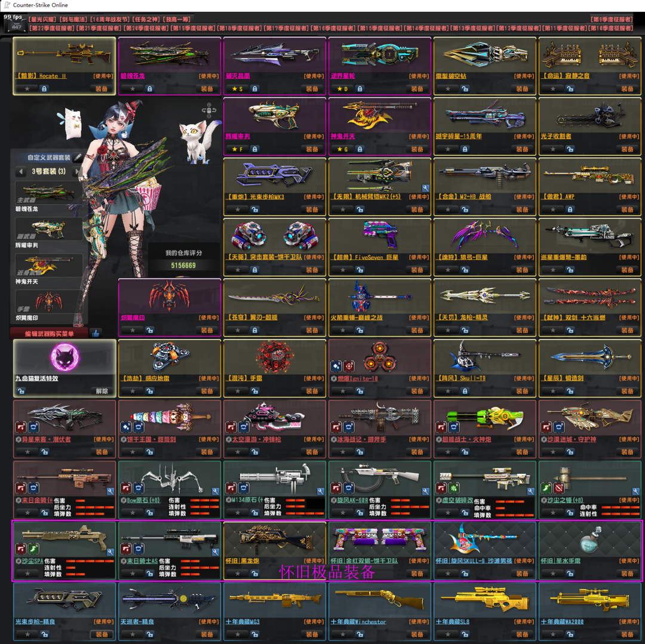Screen dimensions: 645x644
Task: Click the [星光闪耀] title tag
Action: (42, 19)
